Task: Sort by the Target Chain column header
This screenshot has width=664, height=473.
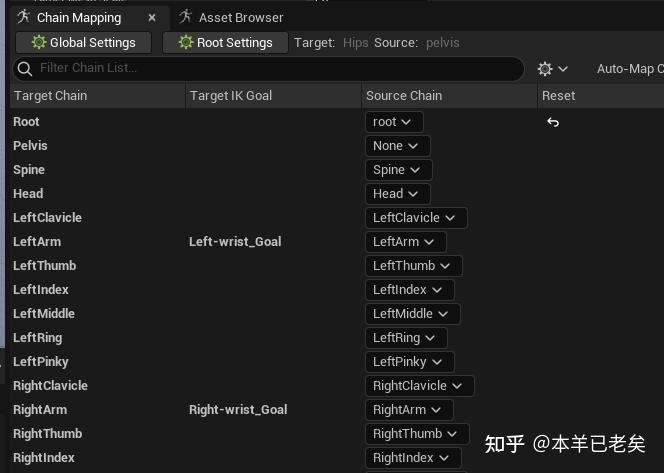Action: click(50, 96)
